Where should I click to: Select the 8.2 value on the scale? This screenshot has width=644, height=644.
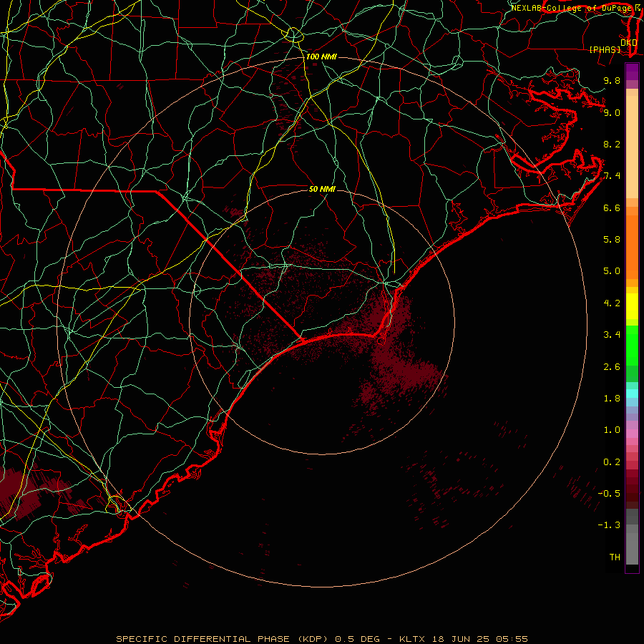[x=612, y=144]
